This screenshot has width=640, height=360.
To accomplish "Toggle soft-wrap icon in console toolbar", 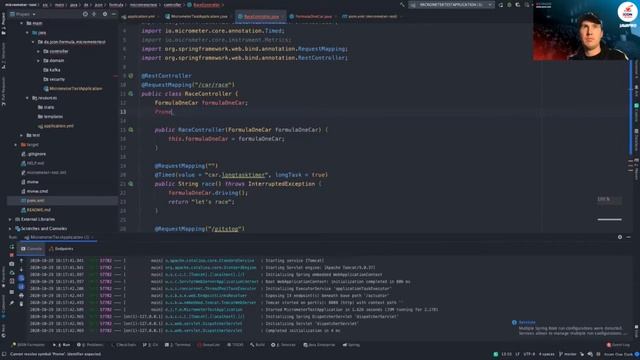I will (21, 278).
